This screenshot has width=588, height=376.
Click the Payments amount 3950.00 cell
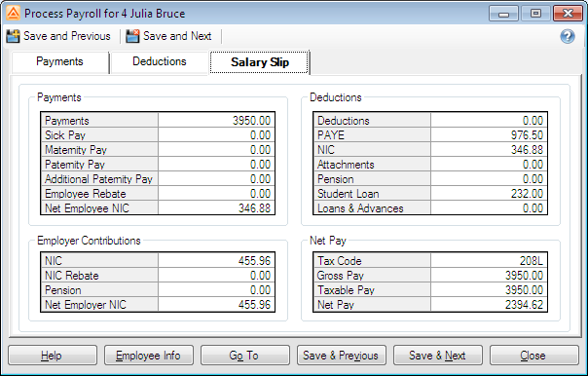(216, 121)
